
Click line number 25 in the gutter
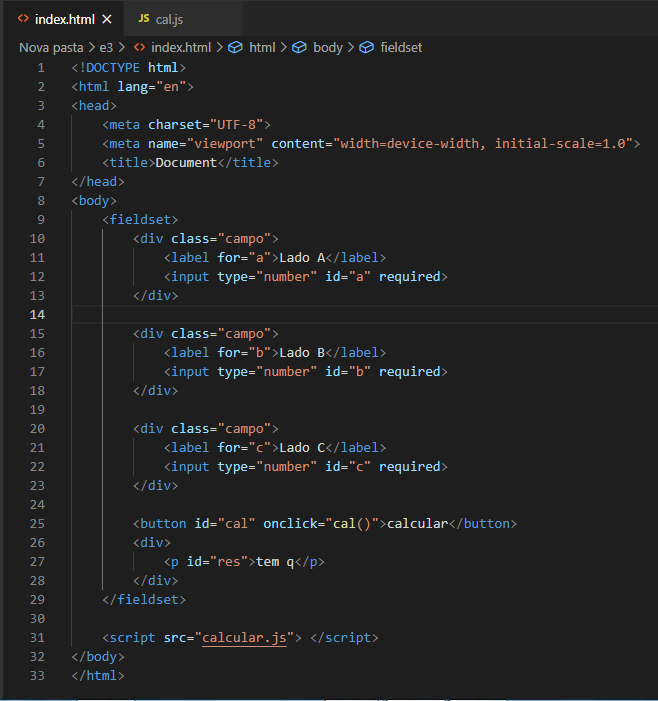pos(38,524)
